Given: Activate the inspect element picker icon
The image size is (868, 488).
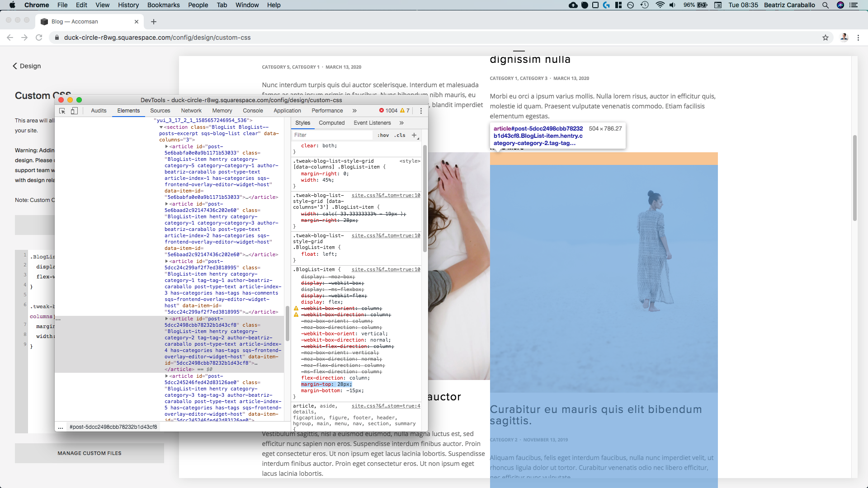Looking at the screenshot, I should [x=62, y=111].
